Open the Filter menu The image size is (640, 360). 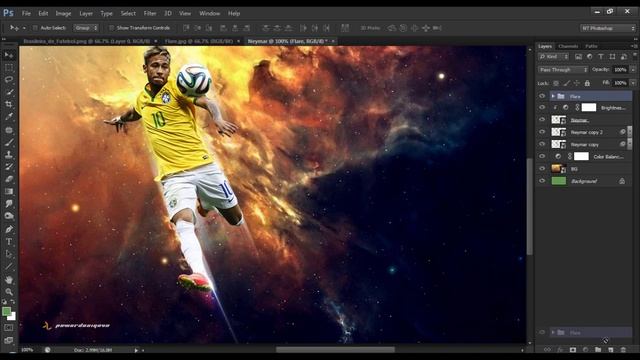150,13
